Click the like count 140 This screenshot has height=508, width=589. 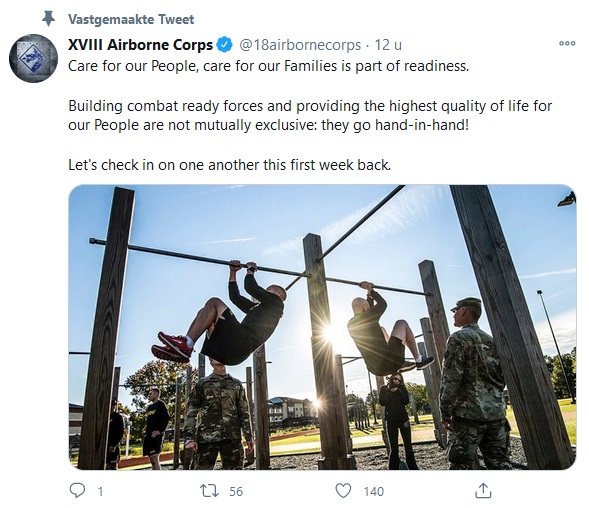pyautogui.click(x=374, y=491)
